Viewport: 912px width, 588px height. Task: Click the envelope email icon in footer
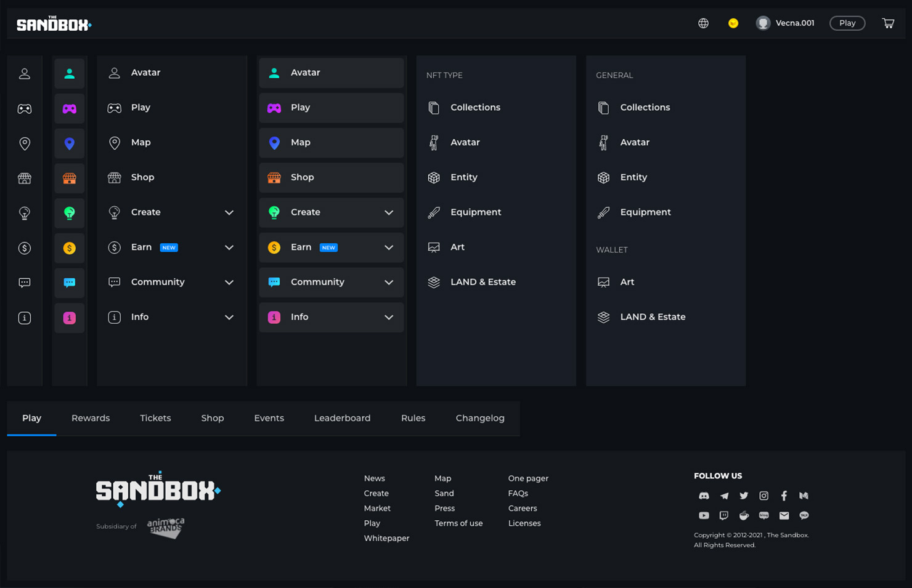(x=784, y=515)
